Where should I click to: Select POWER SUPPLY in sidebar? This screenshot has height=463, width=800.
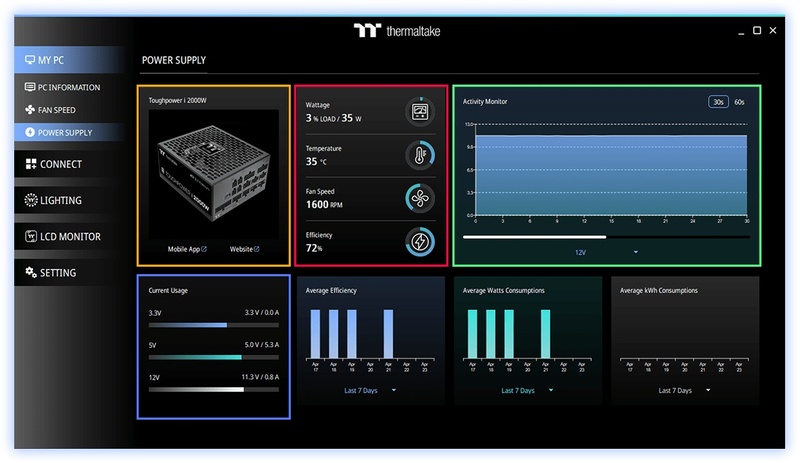point(69,132)
